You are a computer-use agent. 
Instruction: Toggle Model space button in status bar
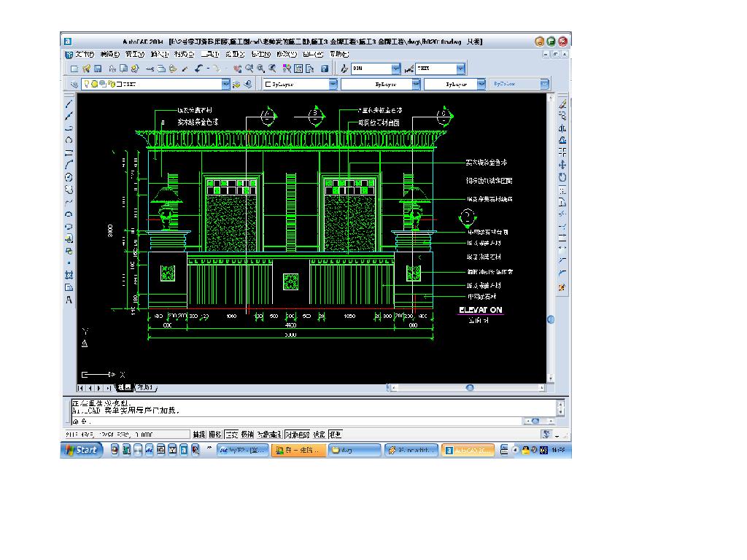tap(335, 434)
